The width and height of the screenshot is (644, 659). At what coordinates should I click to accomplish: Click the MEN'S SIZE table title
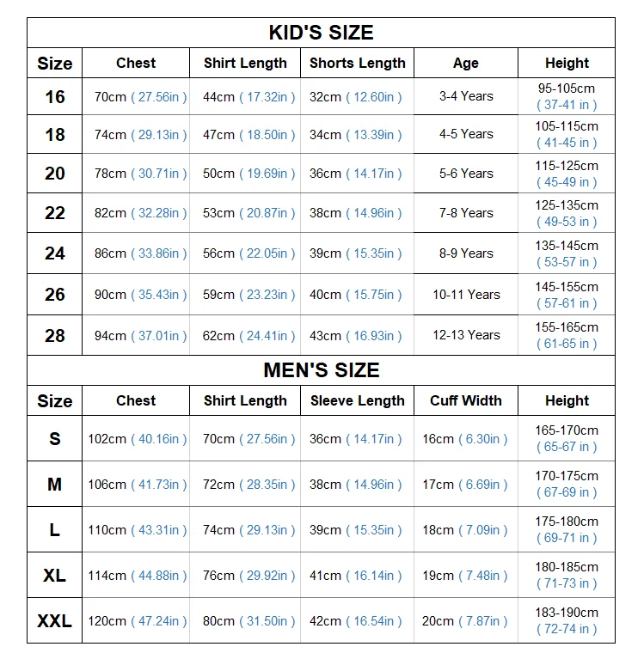click(x=321, y=370)
